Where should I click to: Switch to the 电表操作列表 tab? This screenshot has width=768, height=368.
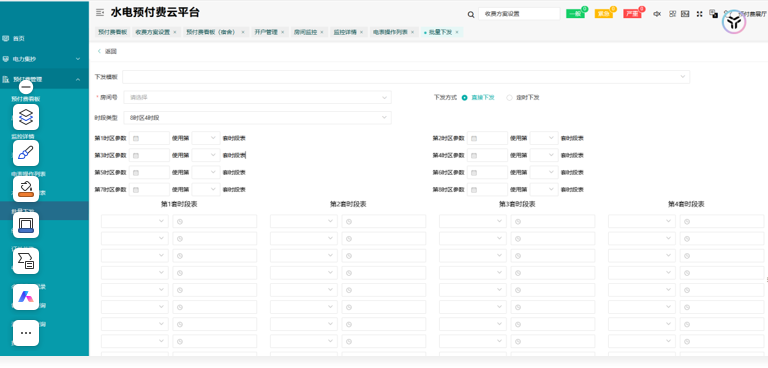[x=390, y=32]
